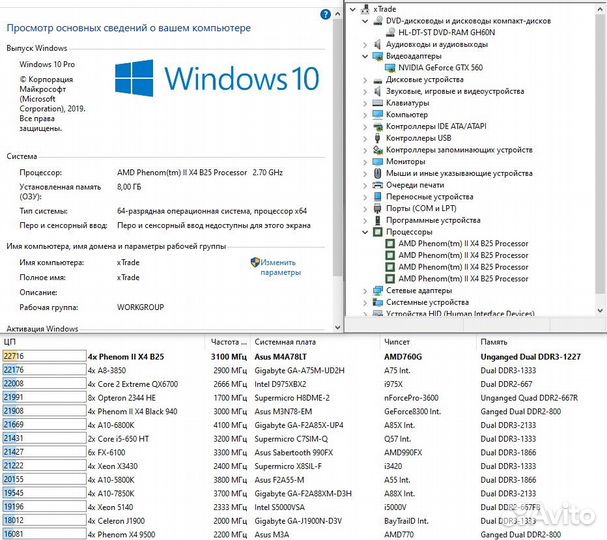
Task: Click the Процессоры chip icon
Action: tap(377, 232)
